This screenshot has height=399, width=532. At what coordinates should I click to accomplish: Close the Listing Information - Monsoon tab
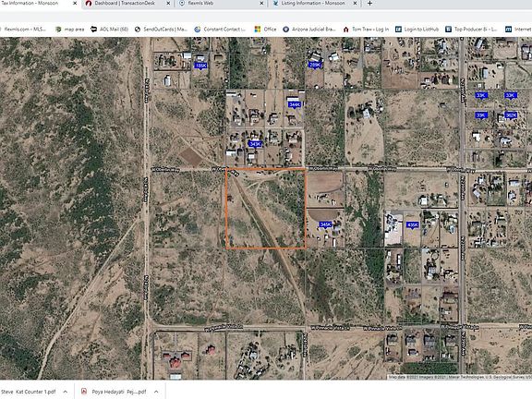[356, 4]
